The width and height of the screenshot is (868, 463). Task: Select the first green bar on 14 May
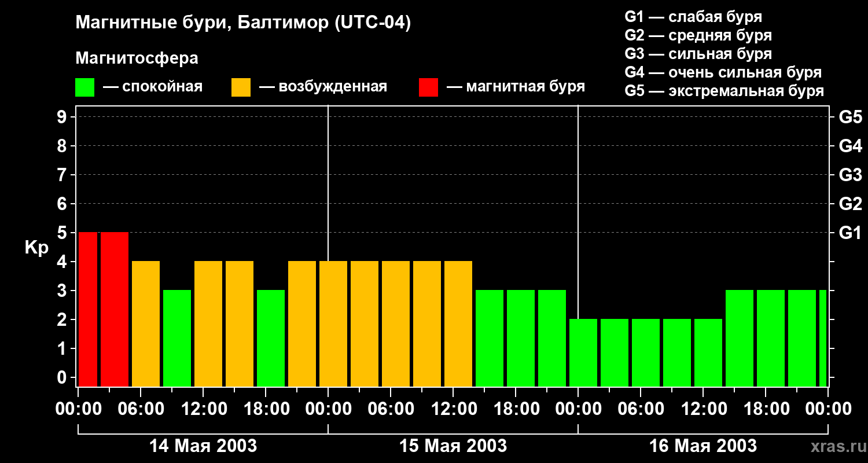click(x=177, y=338)
